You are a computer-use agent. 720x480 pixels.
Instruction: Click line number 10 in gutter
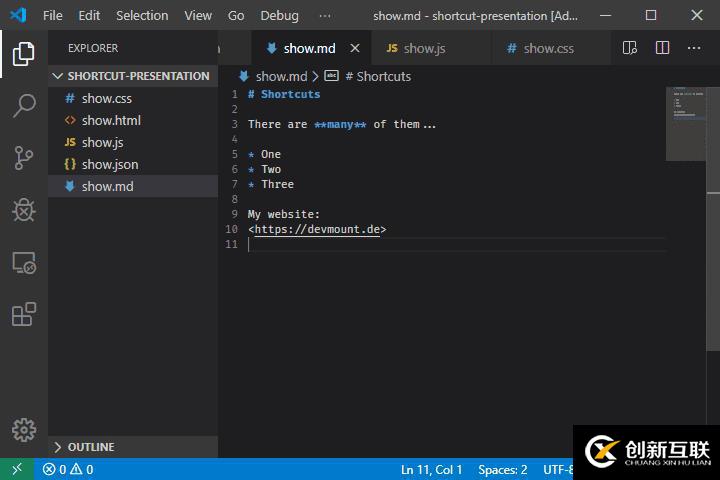click(x=231, y=229)
